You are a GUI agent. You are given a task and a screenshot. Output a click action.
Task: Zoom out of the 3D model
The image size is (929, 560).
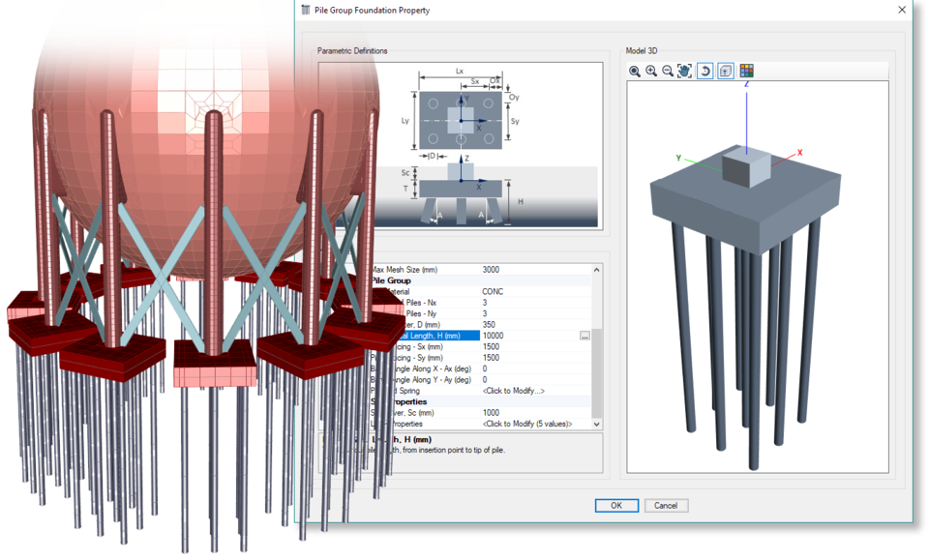tap(668, 71)
